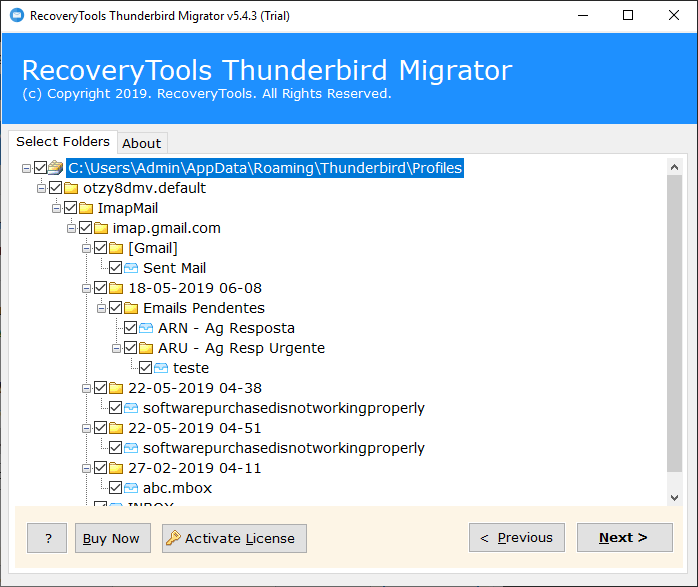Click the folder icon of 18-05-2019 06-08
The image size is (698, 587).
(116, 288)
